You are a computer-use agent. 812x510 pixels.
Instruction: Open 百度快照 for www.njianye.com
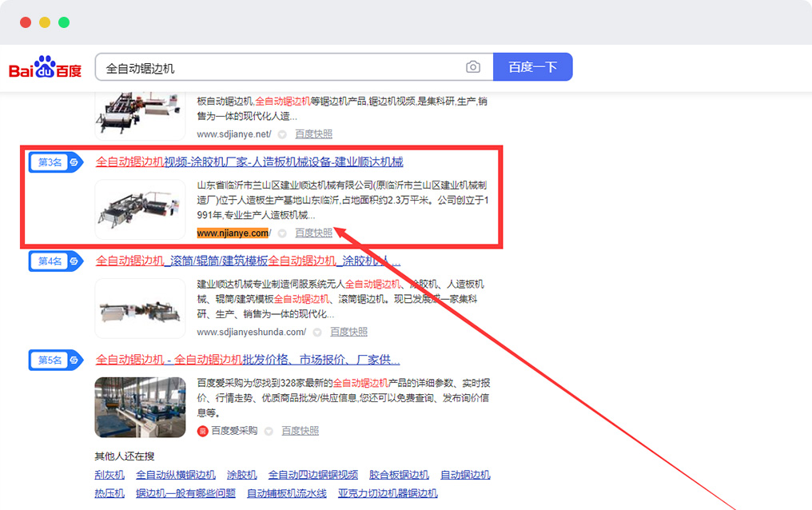314,233
